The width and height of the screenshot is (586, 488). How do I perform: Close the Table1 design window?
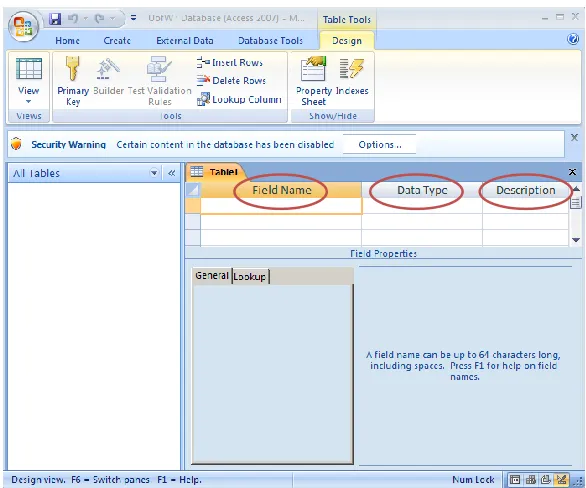click(572, 172)
